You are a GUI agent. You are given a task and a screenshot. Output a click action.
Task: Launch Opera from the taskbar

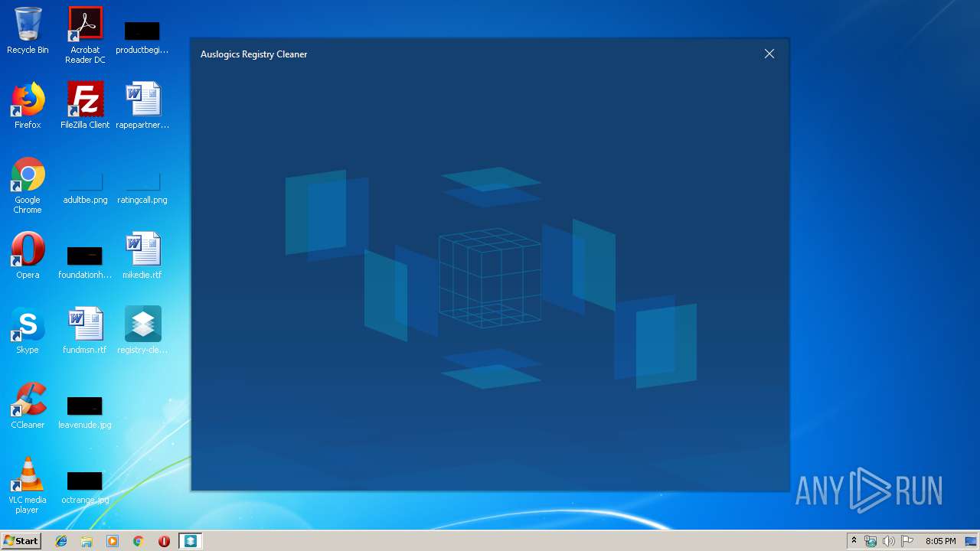[x=164, y=541]
